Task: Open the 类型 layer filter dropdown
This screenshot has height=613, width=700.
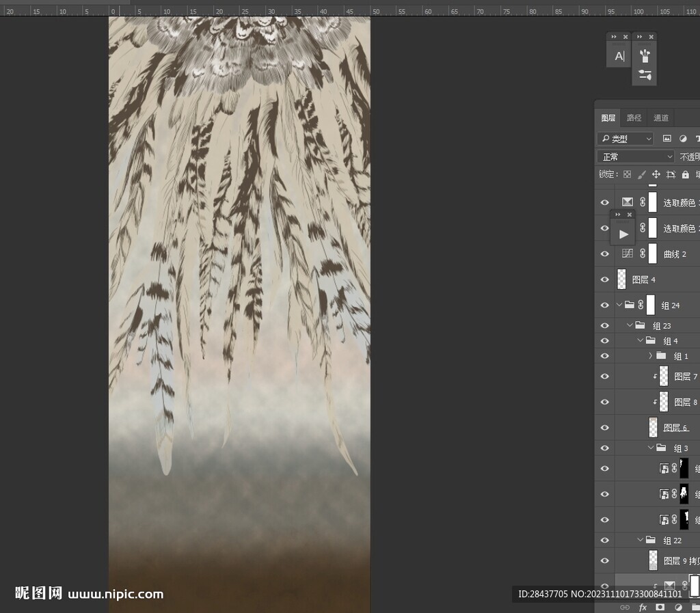Action: (625, 139)
